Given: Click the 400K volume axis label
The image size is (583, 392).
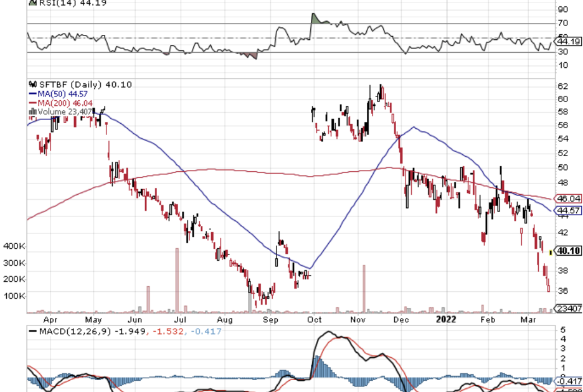Looking at the screenshot, I should point(14,246).
